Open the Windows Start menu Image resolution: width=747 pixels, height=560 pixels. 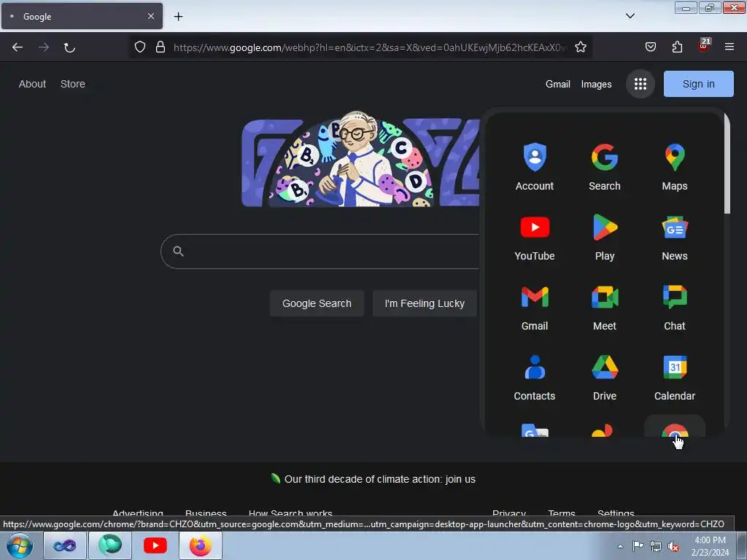tap(20, 545)
